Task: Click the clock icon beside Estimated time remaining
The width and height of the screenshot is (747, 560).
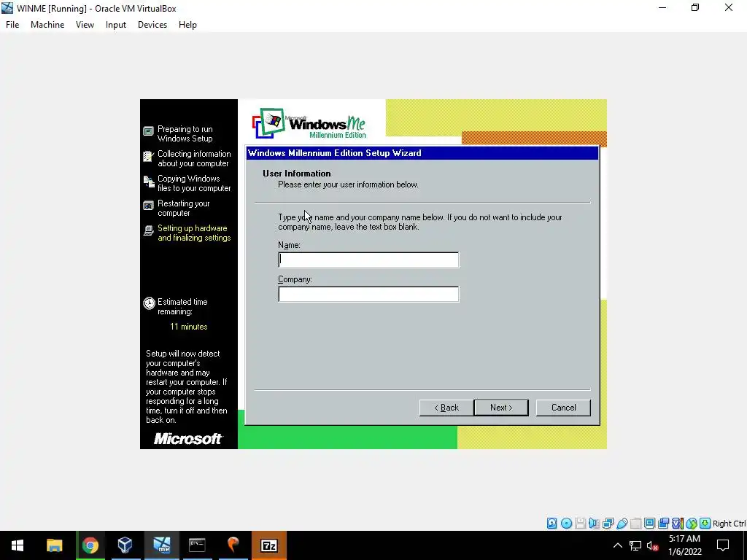Action: 149,303
